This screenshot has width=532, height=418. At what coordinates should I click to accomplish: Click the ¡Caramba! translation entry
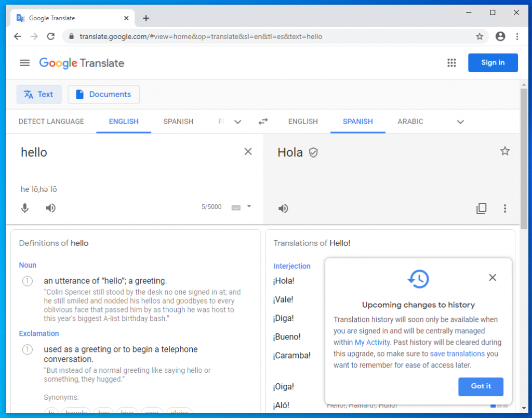[292, 356]
